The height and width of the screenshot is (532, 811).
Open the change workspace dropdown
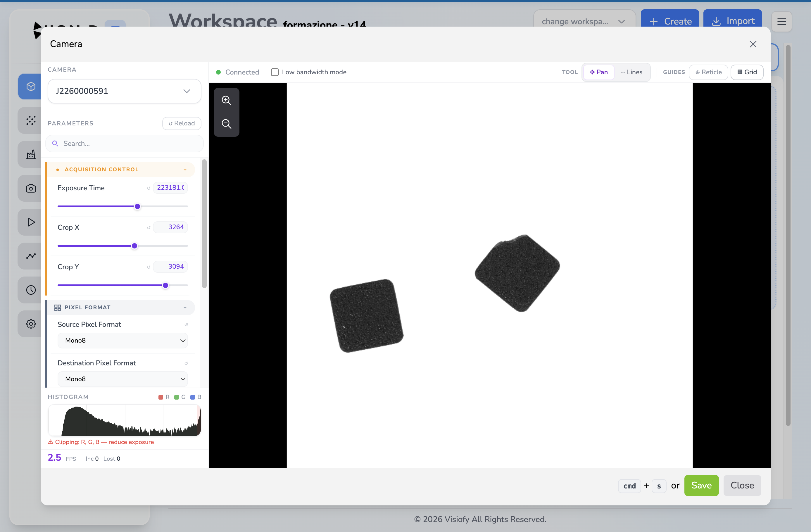[584, 21]
